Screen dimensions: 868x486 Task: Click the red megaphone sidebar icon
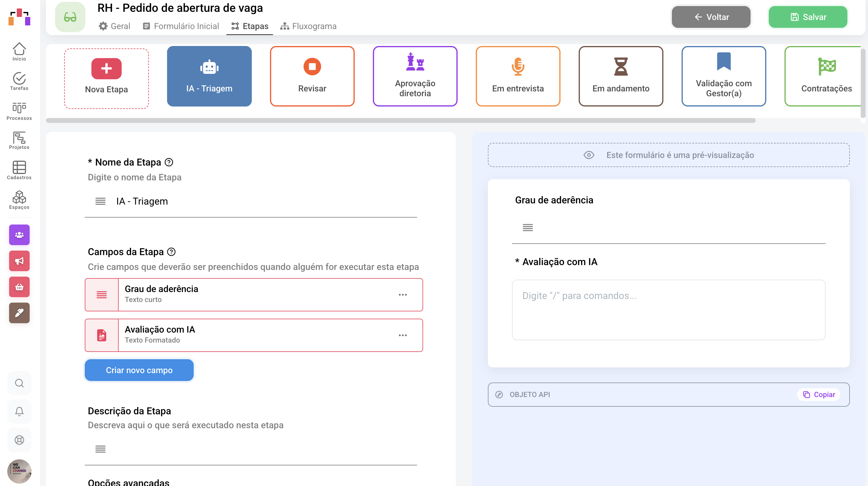click(x=19, y=261)
